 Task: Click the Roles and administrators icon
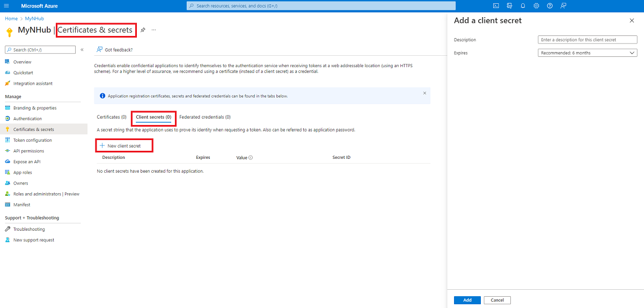click(x=8, y=194)
